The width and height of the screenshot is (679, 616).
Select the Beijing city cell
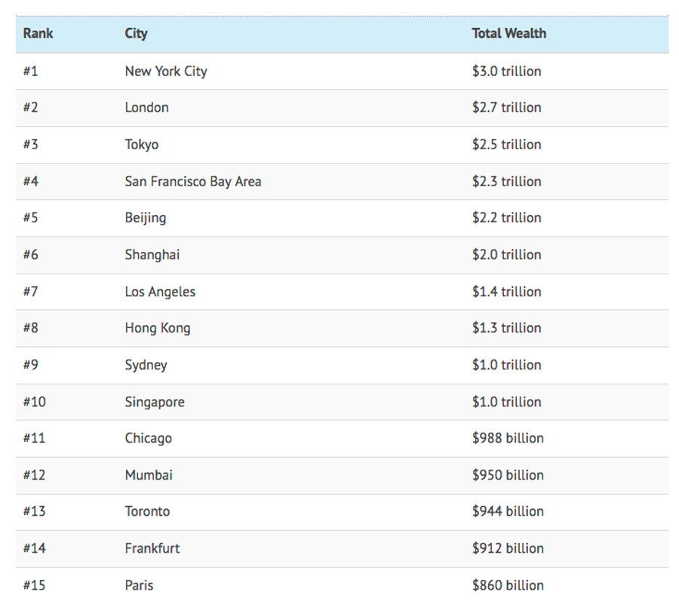[145, 218]
